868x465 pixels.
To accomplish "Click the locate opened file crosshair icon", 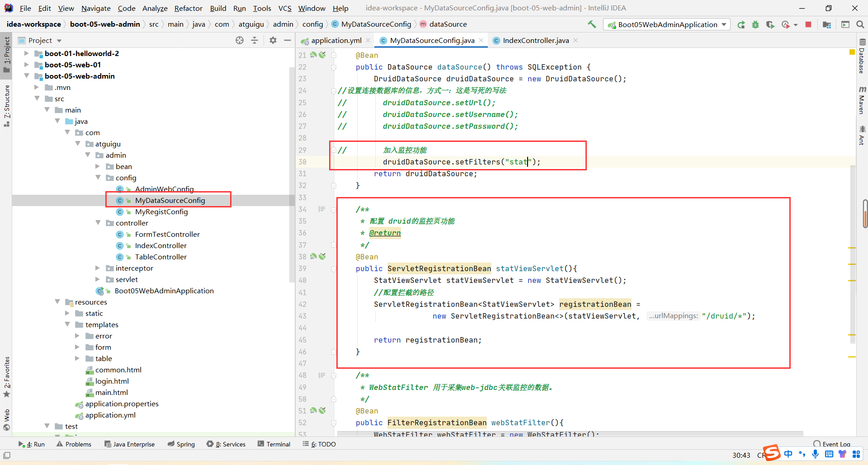I will coord(240,40).
